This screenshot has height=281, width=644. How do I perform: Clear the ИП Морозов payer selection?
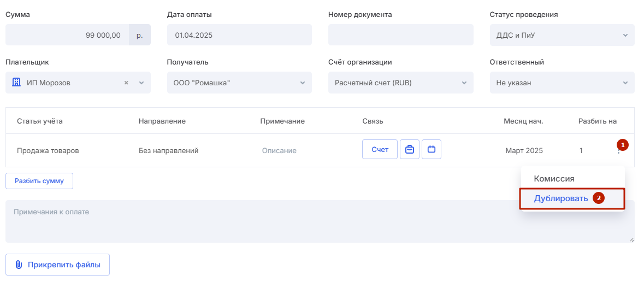pos(127,83)
